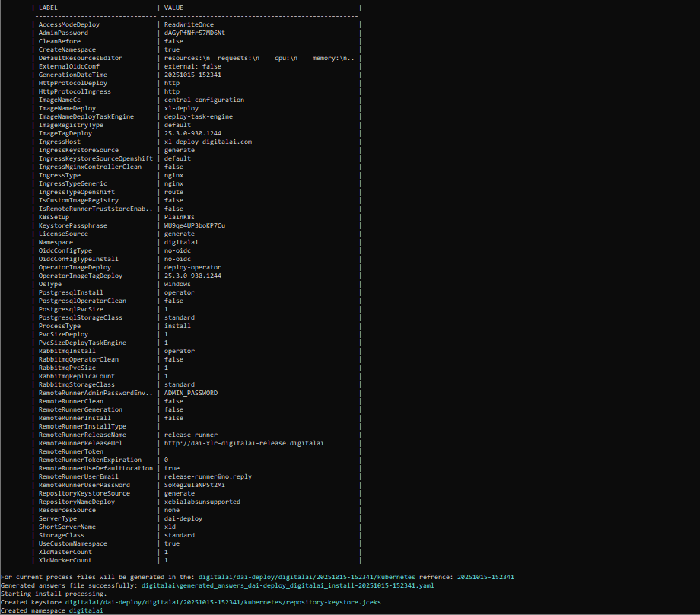Viewport: 700px width, 615px height.
Task: Select the K8sSetup value PlainK8s
Action: 179,217
